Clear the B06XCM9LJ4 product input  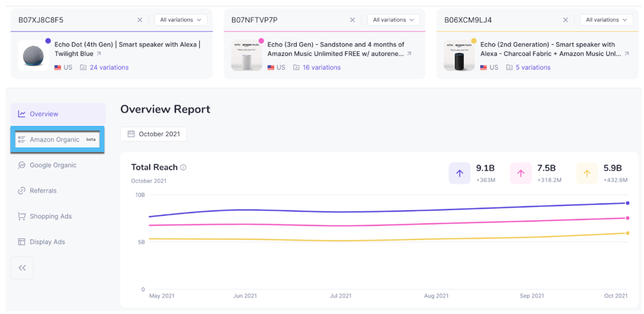(x=565, y=20)
